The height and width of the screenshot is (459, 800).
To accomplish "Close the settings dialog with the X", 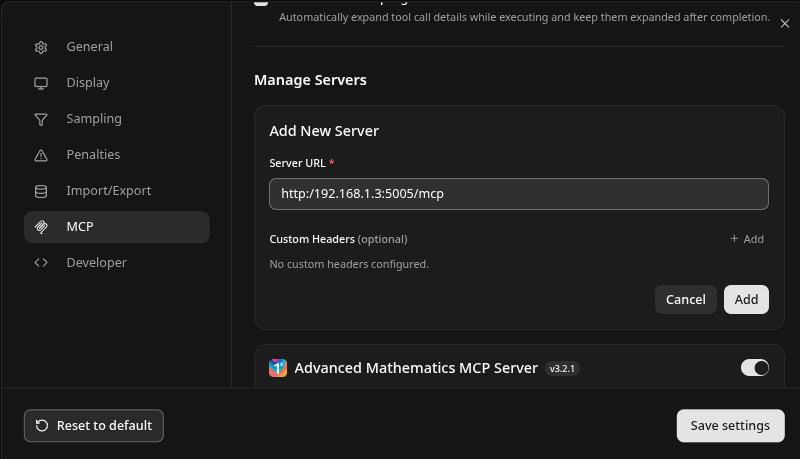I will tap(784, 24).
